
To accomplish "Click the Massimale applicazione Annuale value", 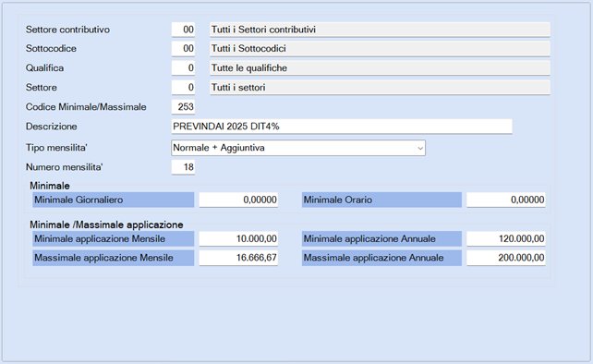I will click(x=506, y=258).
